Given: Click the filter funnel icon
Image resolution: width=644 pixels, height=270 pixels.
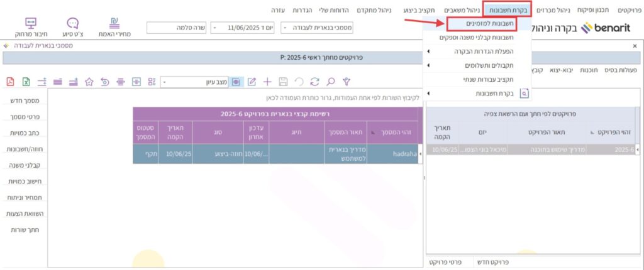Looking at the screenshot, I should (346, 82).
